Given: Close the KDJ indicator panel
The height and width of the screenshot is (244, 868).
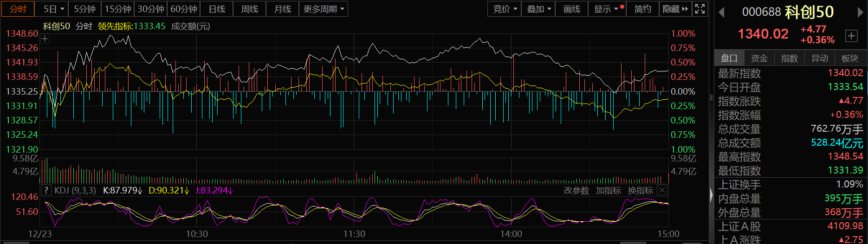Looking at the screenshot, I should 662,190.
